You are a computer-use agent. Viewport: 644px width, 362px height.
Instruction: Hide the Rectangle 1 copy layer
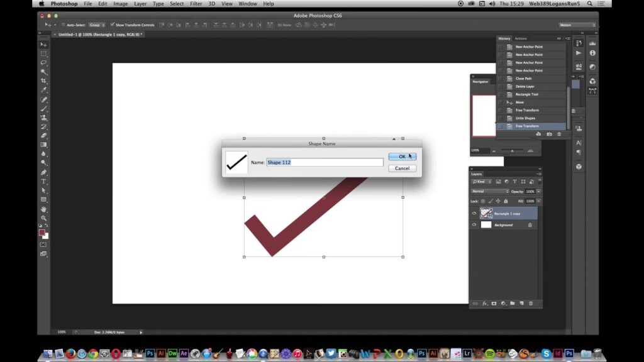pos(474,214)
